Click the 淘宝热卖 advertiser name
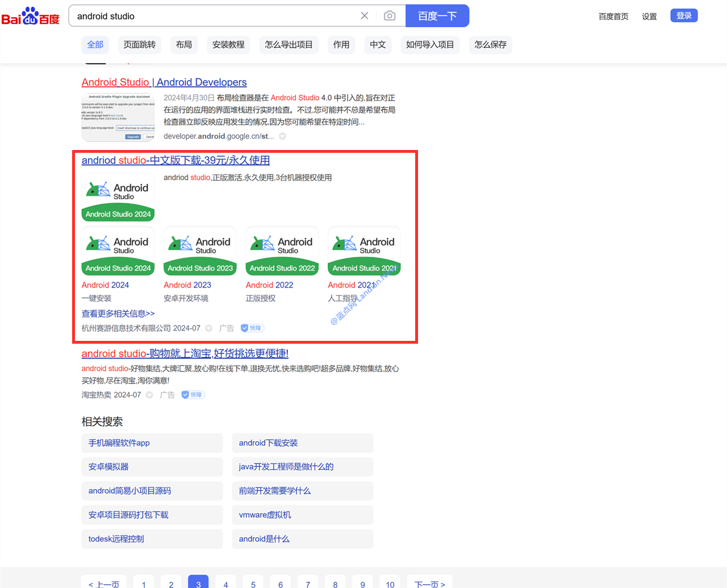The width and height of the screenshot is (727, 588). (97, 395)
